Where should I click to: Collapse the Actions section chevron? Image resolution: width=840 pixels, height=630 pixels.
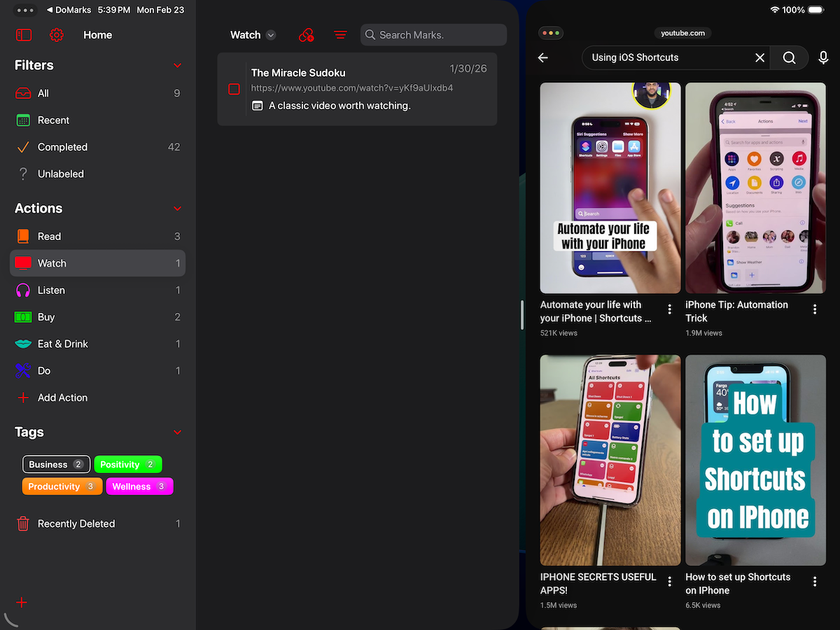click(177, 209)
